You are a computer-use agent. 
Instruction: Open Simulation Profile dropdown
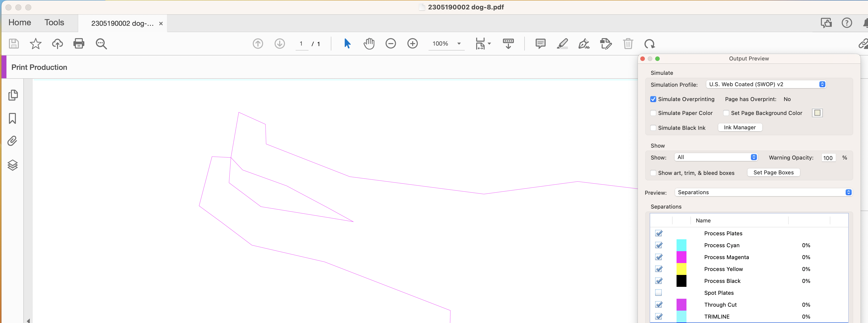click(766, 84)
